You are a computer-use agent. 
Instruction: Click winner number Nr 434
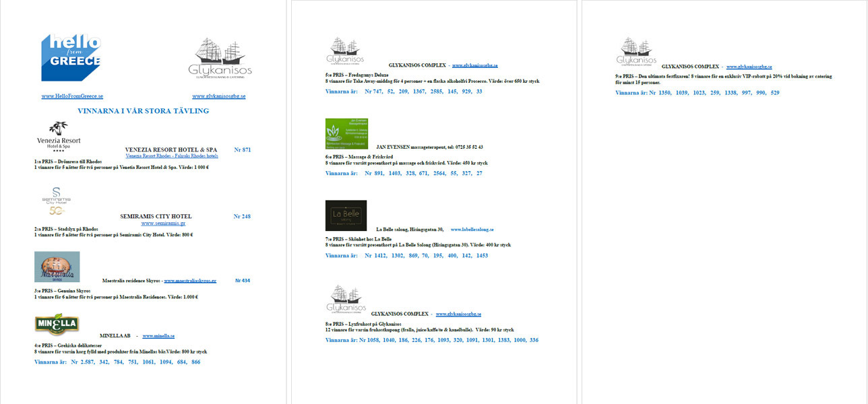243,280
